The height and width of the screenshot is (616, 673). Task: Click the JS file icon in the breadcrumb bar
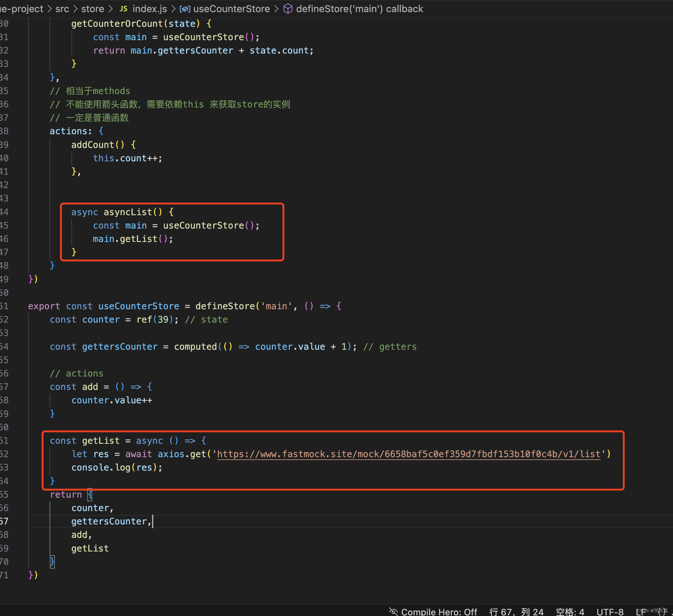(123, 9)
